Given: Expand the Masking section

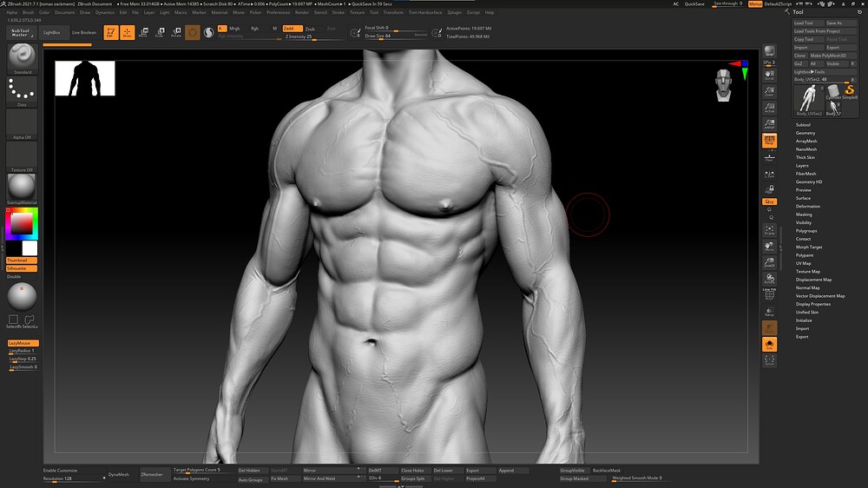Looking at the screenshot, I should (x=805, y=214).
